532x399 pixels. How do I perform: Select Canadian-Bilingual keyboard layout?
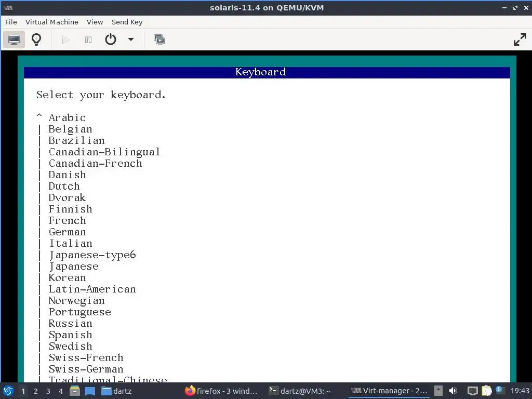[104, 152]
